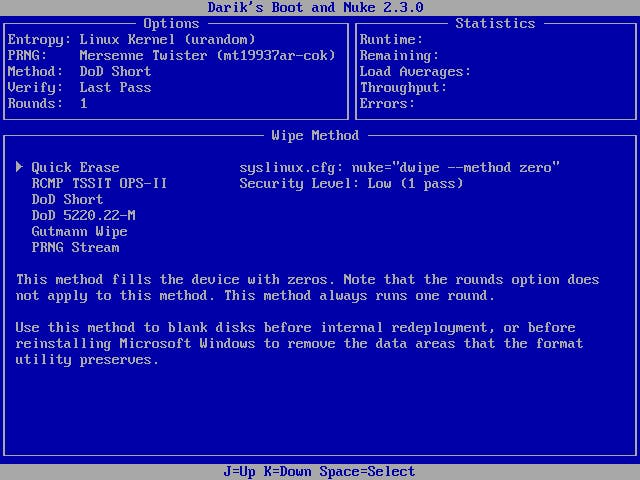The height and width of the screenshot is (480, 640).
Task: Click the Runtime: statistics label
Action: [x=391, y=40]
